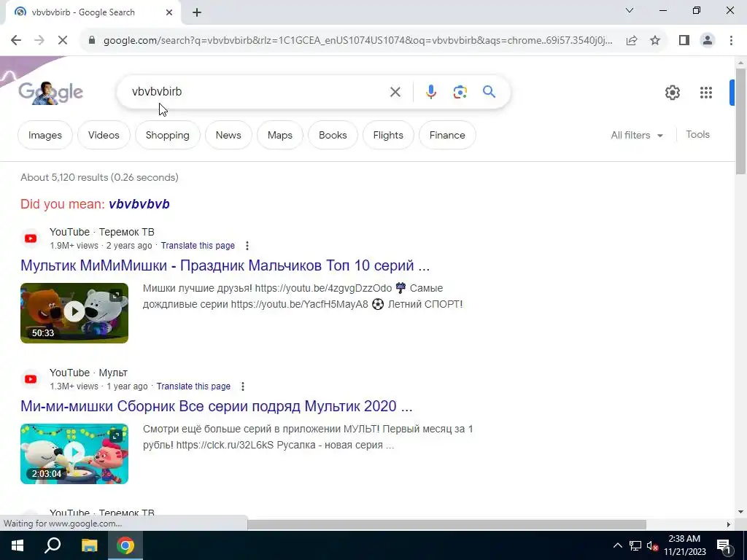This screenshot has width=747, height=560.
Task: Open the Chrome profile menu
Action: (708, 41)
